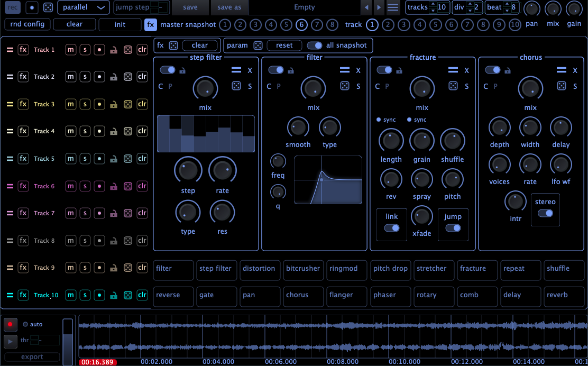Click the dice randomize icon on Track 3
The height and width of the screenshot is (366, 588).
coord(128,104)
